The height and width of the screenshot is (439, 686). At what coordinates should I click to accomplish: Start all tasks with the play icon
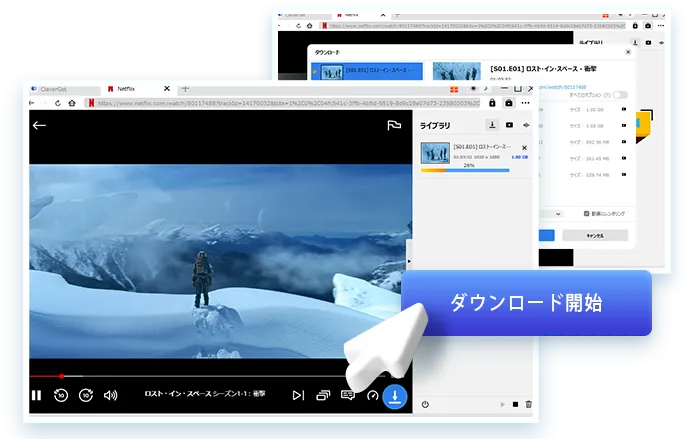click(x=502, y=404)
